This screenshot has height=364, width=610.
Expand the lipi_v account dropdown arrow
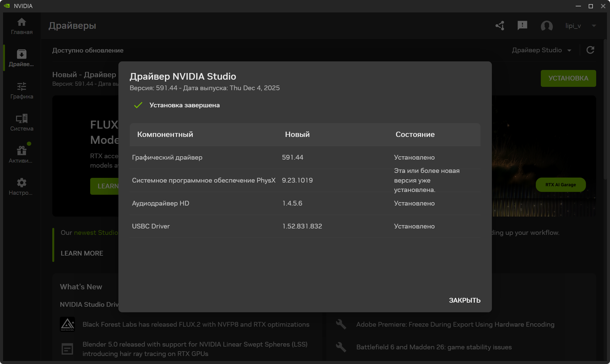click(594, 26)
